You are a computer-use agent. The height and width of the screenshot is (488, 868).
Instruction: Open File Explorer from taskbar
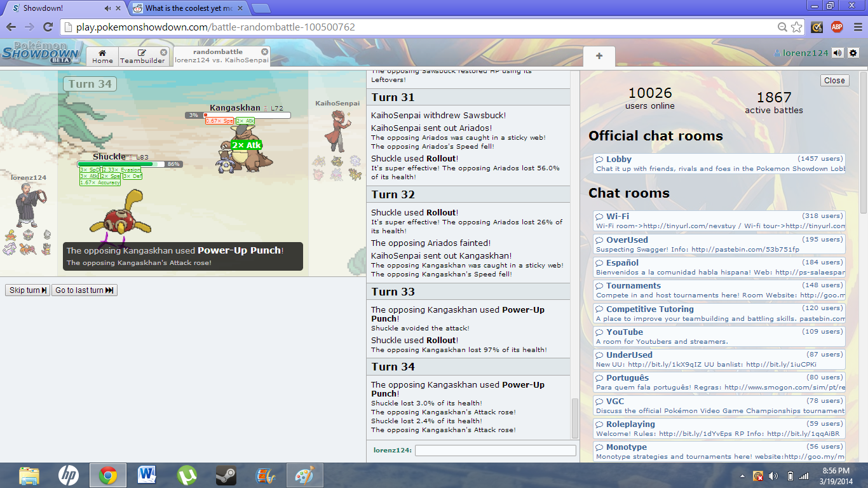click(x=30, y=475)
